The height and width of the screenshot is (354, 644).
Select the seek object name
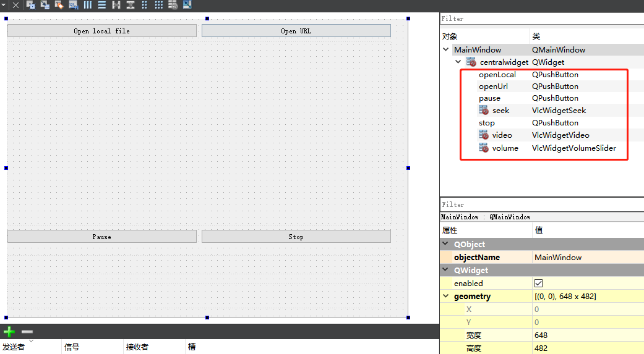[500, 111]
